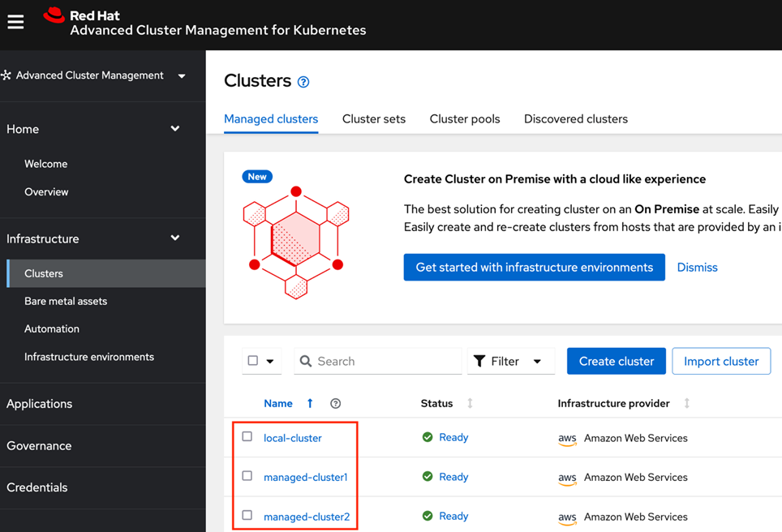Open the hamburger navigation menu
The height and width of the screenshot is (532, 782).
click(15, 22)
